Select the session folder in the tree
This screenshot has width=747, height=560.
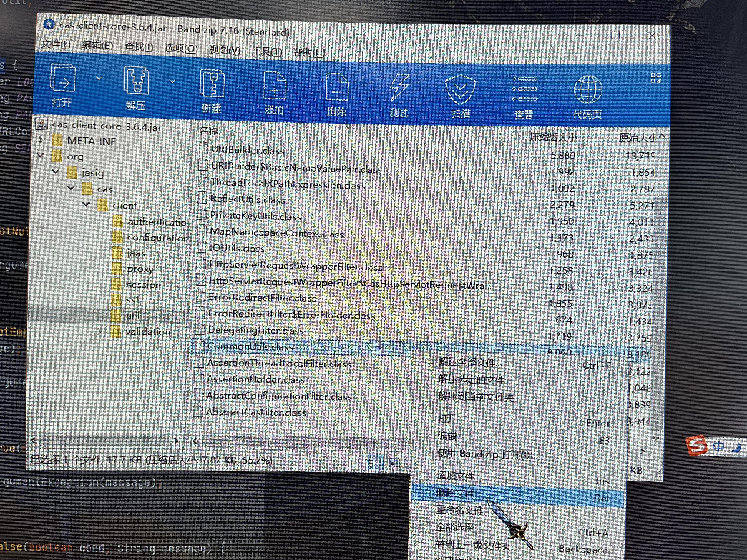pyautogui.click(x=144, y=285)
